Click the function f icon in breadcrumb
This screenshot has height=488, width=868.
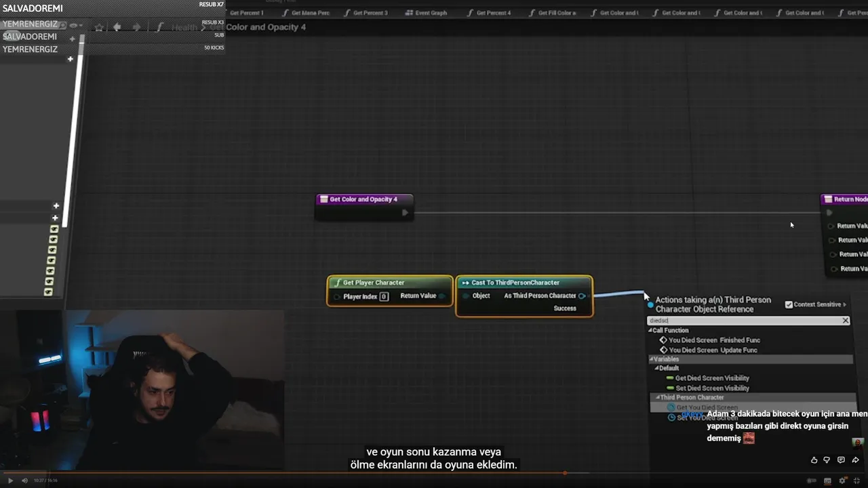(160, 27)
